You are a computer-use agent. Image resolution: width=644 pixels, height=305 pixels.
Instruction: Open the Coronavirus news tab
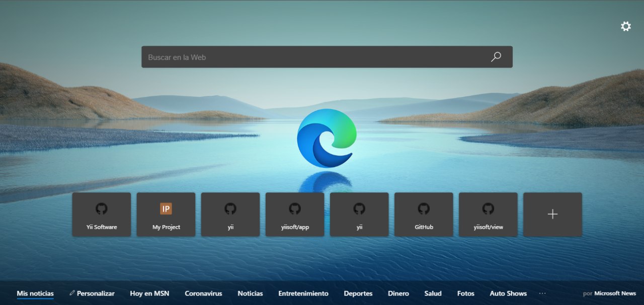pyautogui.click(x=203, y=293)
